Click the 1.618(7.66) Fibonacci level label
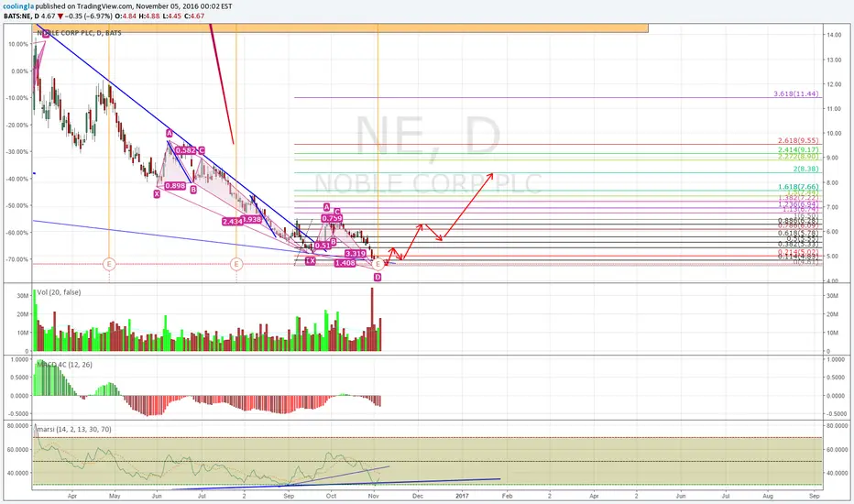 tap(798, 187)
